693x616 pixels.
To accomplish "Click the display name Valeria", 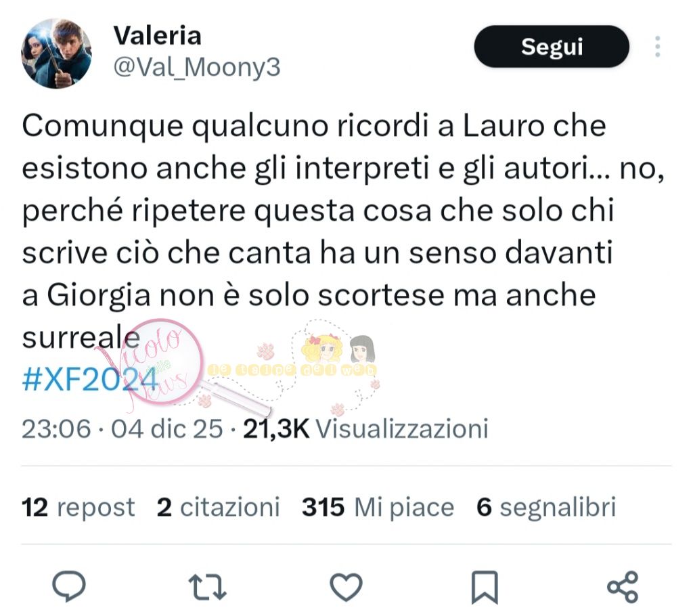I will [x=157, y=36].
